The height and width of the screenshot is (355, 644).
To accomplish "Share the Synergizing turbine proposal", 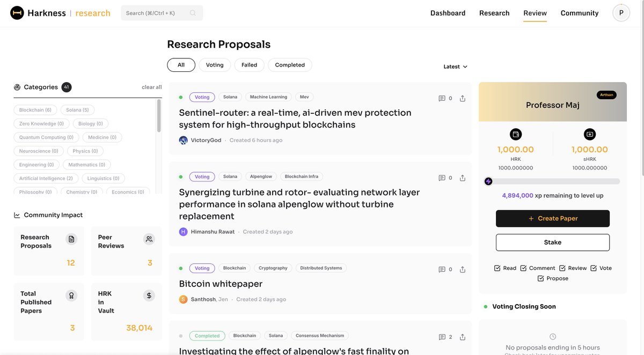I will coord(463,177).
